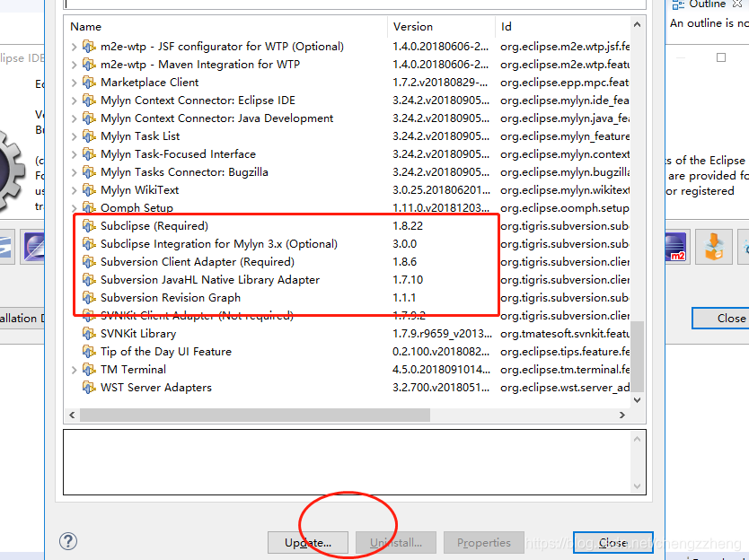Viewport: 749px width, 560px height.
Task: Expand the Marketplace Client row
Action: [74, 83]
